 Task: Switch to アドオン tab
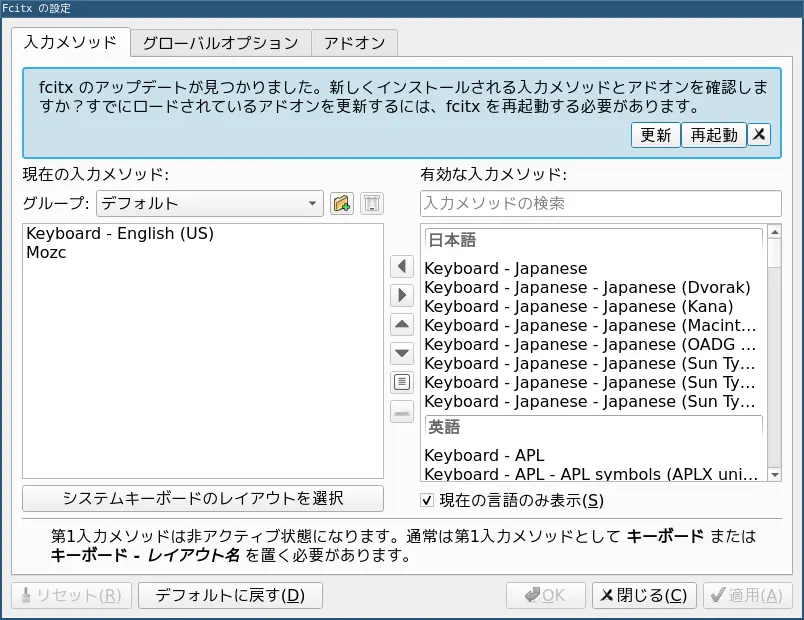[x=354, y=43]
